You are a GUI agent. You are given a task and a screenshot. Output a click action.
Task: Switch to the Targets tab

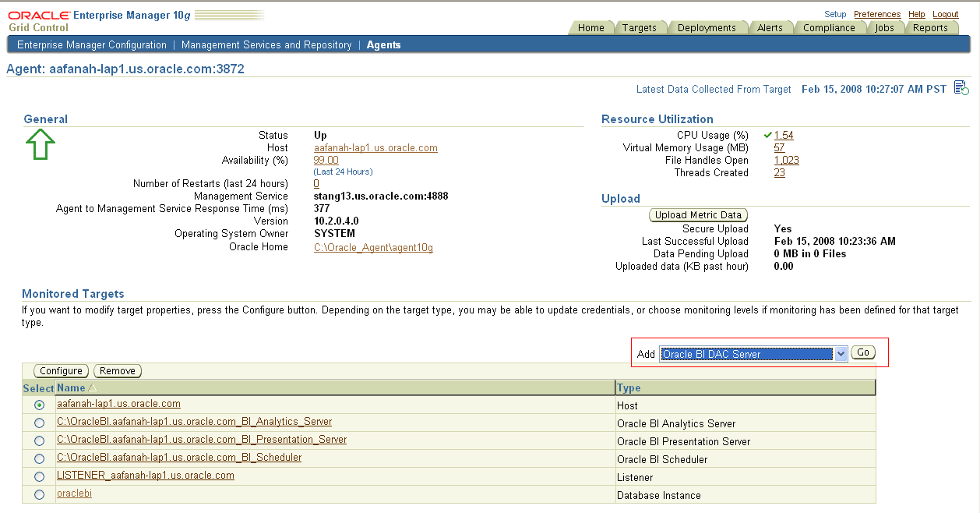[x=640, y=27]
